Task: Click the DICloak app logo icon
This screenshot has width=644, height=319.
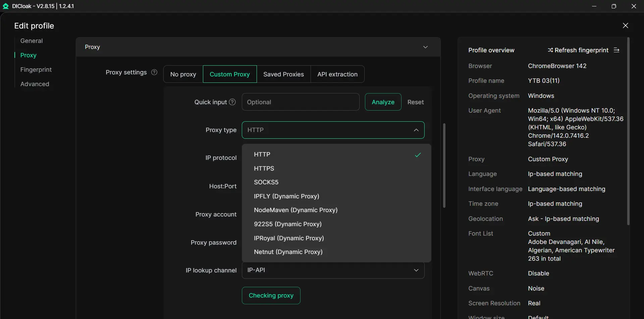Action: pos(6,6)
